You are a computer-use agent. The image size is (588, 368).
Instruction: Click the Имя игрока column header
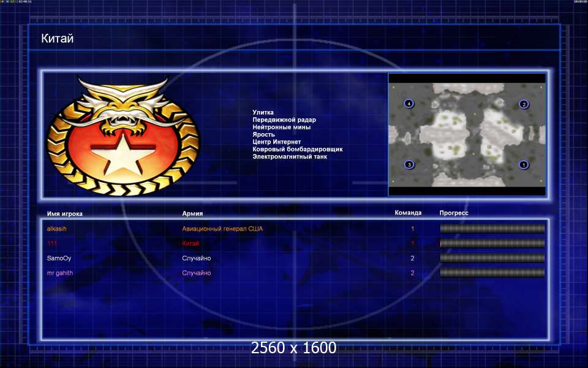(64, 213)
